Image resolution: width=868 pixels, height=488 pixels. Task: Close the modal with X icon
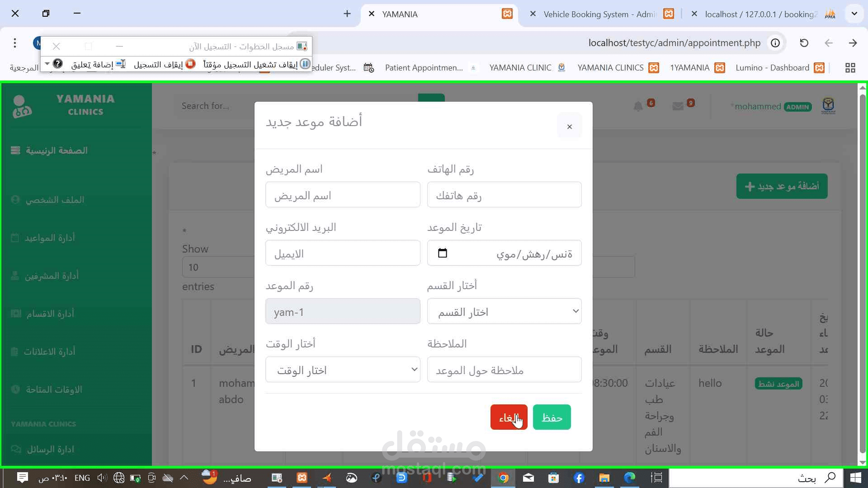569,127
